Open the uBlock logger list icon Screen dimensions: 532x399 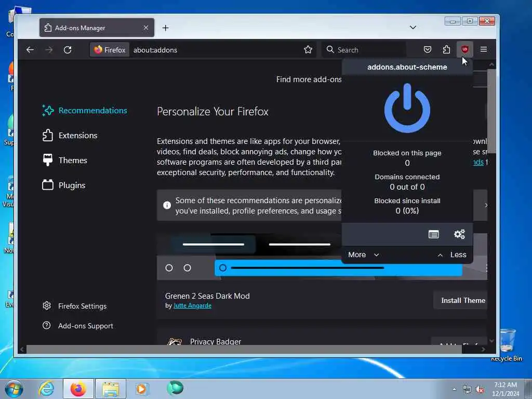point(434,234)
